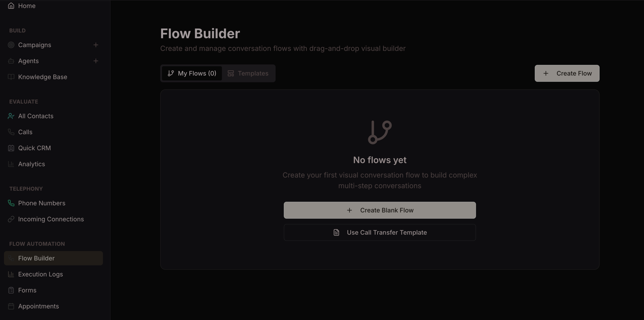Click the Phone Numbers green phone icon
Viewport: 644px width, 320px height.
(x=11, y=203)
